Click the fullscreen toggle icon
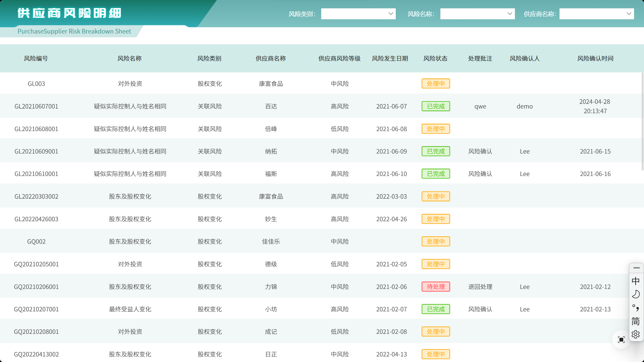The height and width of the screenshot is (362, 644). tap(621, 340)
